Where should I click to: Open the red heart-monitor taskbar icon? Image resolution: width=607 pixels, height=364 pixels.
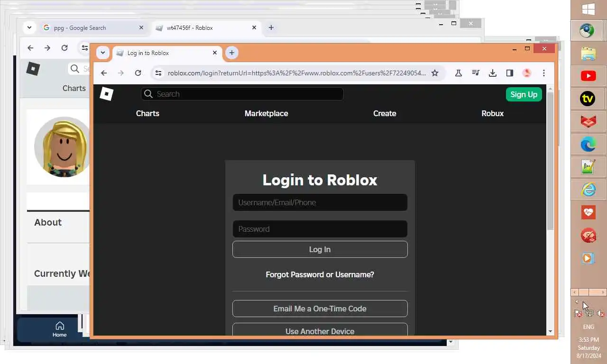coord(589,212)
